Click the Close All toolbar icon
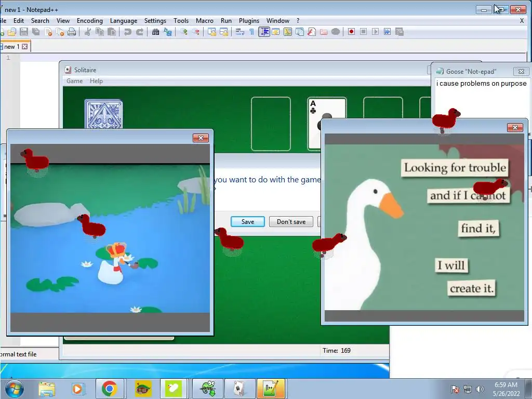The height and width of the screenshot is (399, 532). tap(60, 32)
